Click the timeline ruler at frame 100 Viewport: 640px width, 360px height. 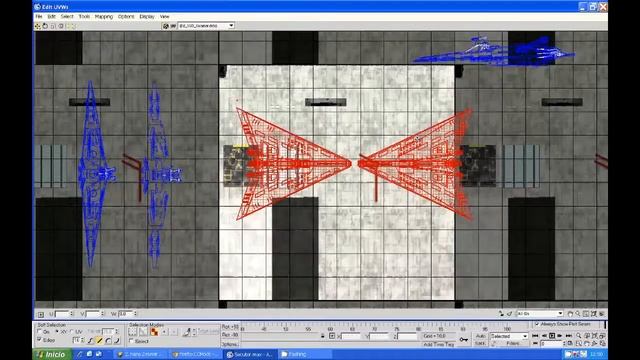[507, 329]
